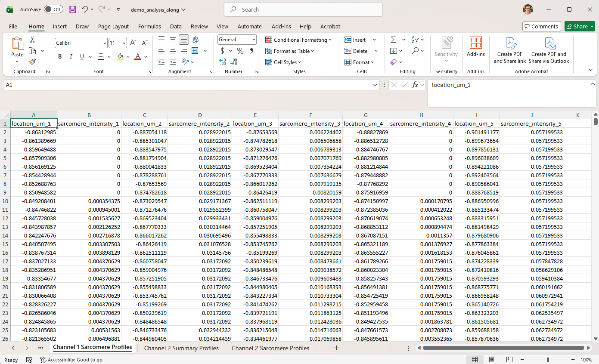Click Accessibility: Good to go status

coord(71,360)
